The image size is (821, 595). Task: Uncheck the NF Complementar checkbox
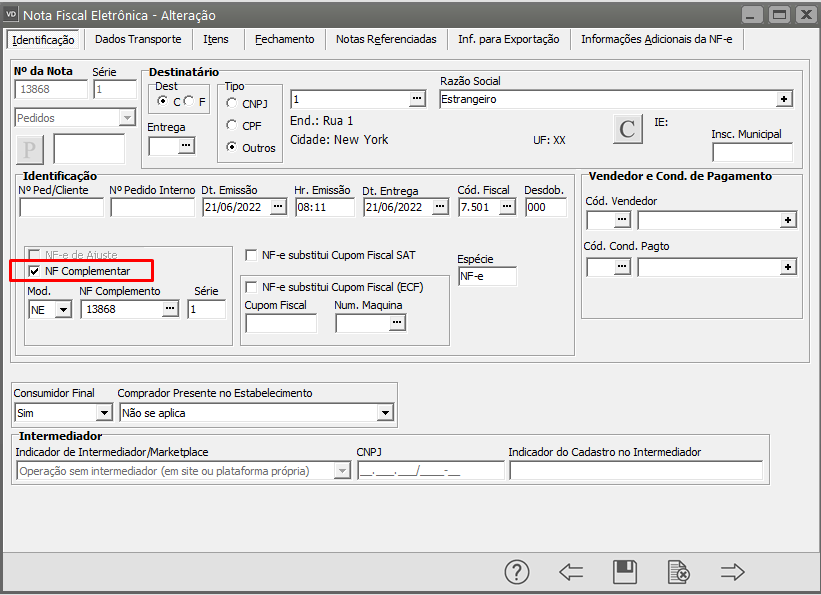pos(36,271)
